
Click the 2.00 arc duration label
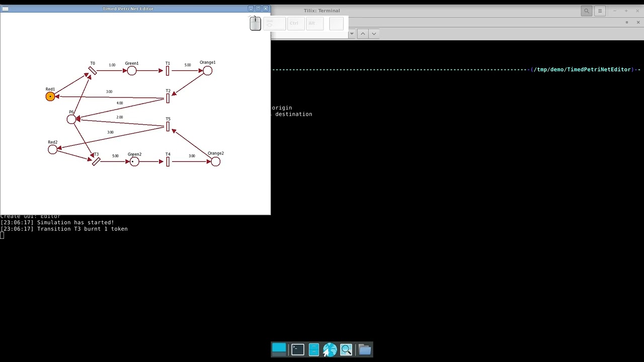click(x=120, y=117)
